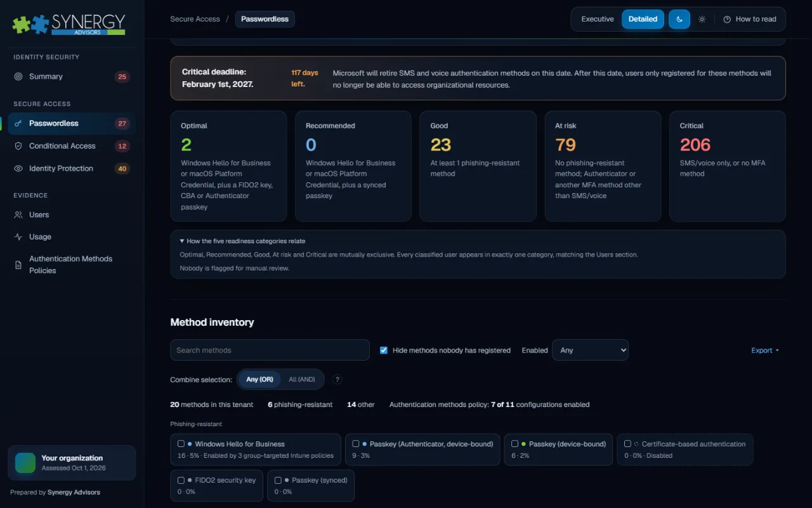Open the Critical readiness card
This screenshot has width=812, height=508.
pyautogui.click(x=728, y=166)
